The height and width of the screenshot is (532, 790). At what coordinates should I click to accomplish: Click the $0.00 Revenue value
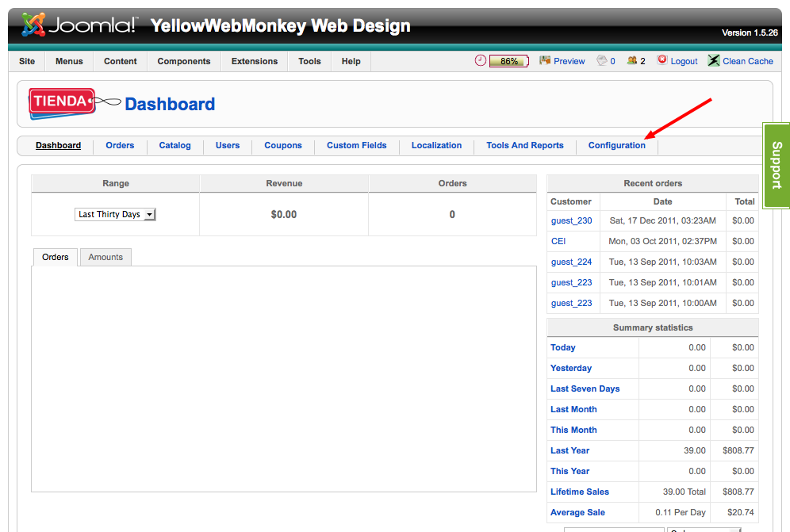point(284,215)
